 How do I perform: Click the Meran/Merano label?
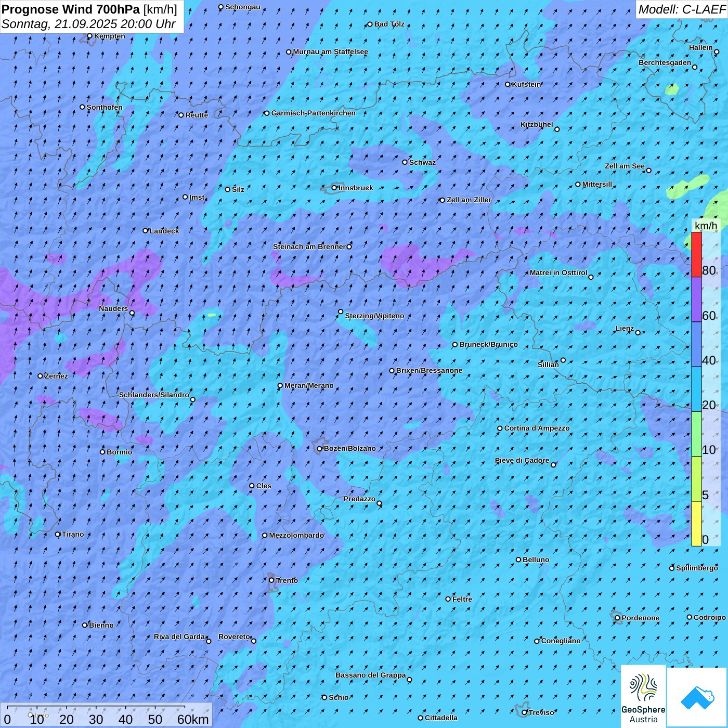309,385
